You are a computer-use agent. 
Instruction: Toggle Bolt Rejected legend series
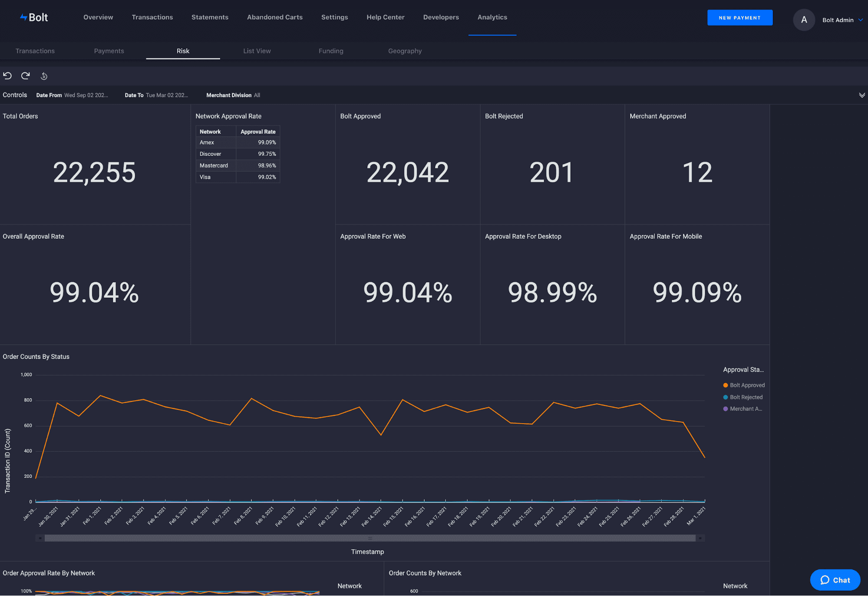(743, 397)
